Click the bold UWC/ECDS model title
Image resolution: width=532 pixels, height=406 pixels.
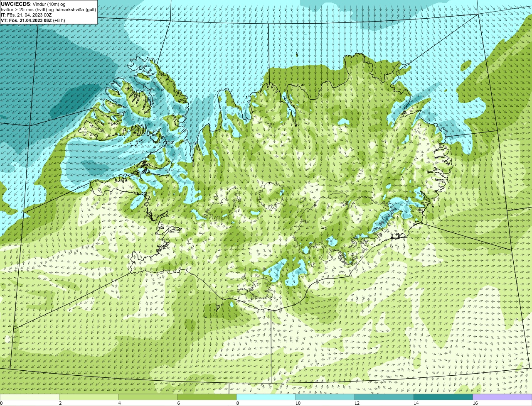tap(15, 4)
